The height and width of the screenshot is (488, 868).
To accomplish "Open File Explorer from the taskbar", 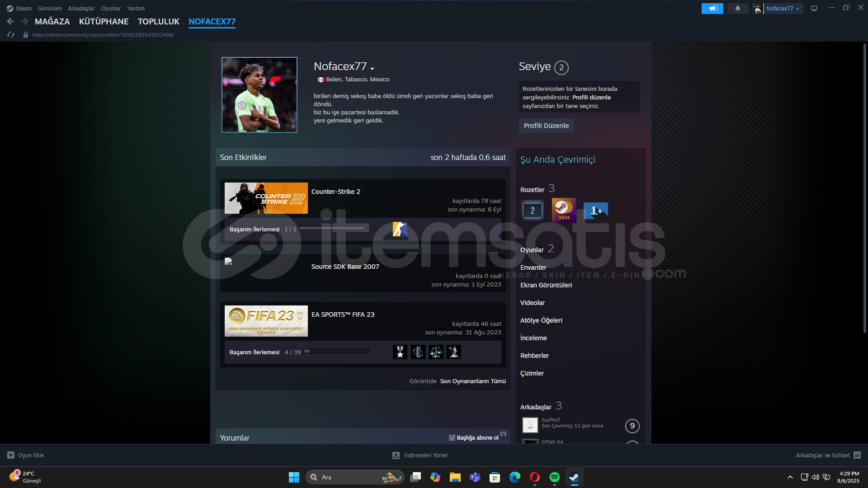I will 455,477.
